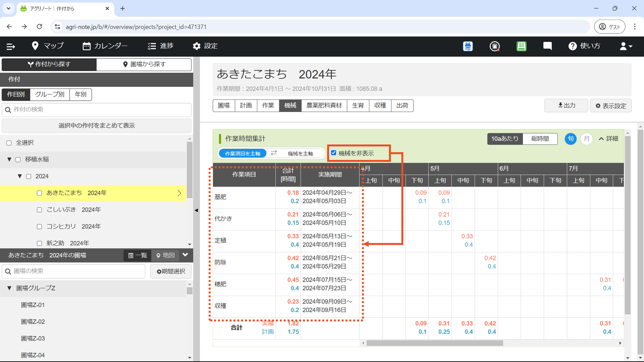Collapse the left panel with the black triangle

[x=196, y=210]
